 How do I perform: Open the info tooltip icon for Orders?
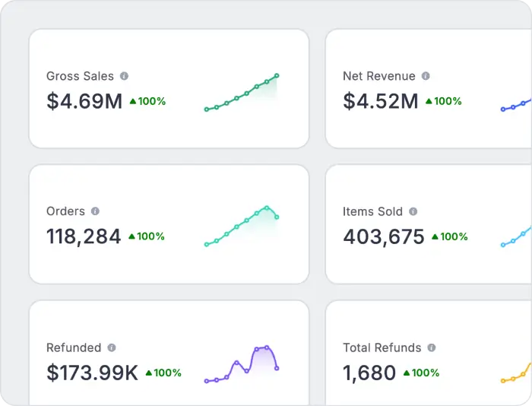click(95, 211)
